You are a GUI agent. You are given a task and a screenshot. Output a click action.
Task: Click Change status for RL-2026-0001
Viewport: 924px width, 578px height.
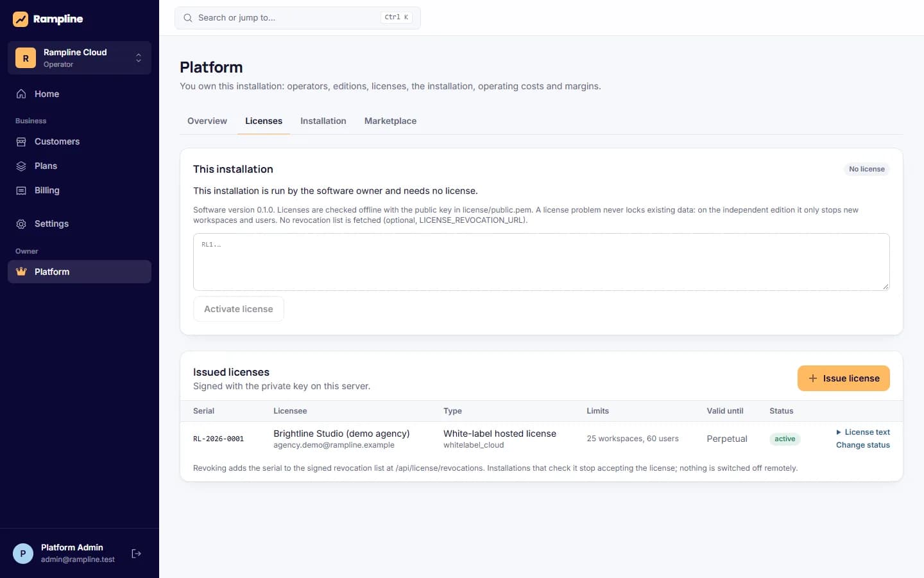863,445
